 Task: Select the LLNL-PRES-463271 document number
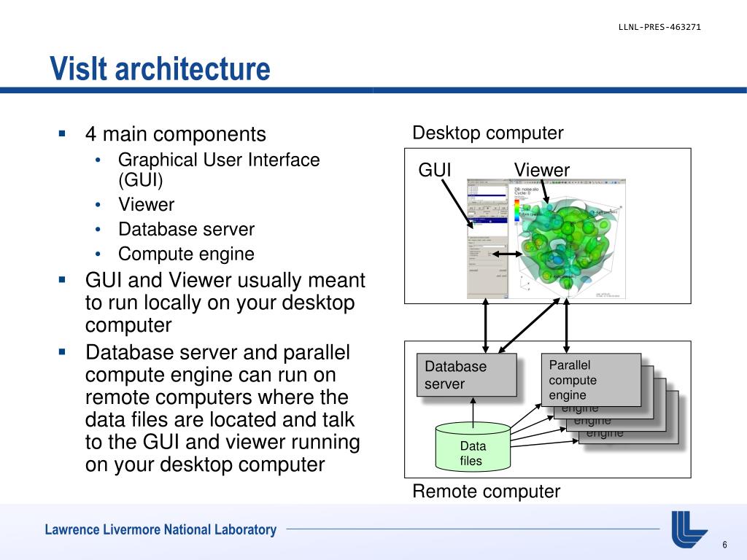click(659, 27)
